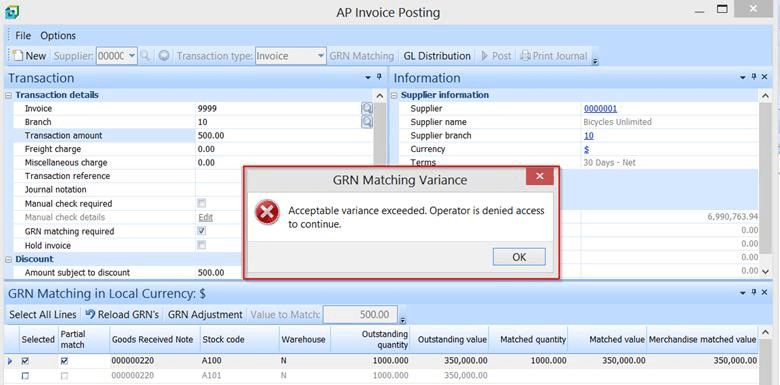This screenshot has width=780, height=385.
Task: Close the Information pane
Action: 765,77
